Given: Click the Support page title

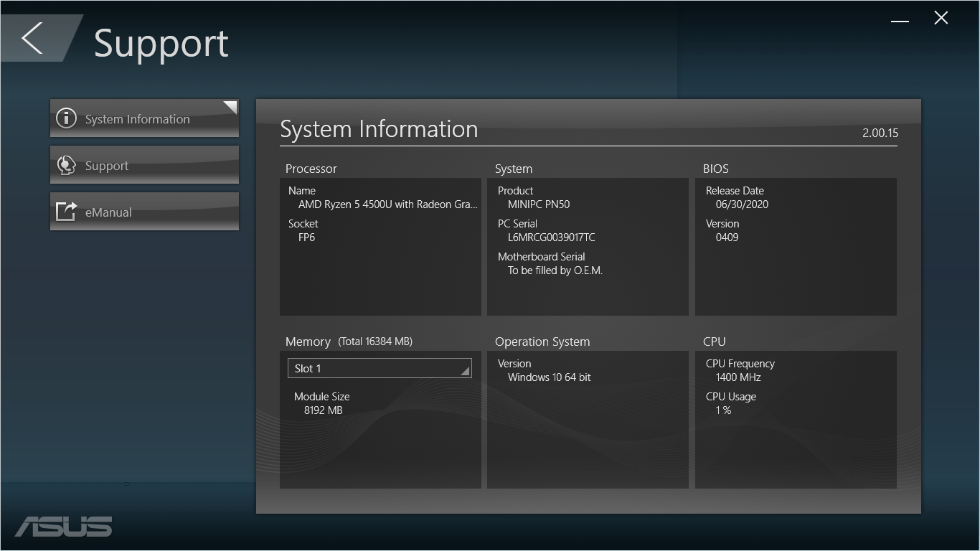Looking at the screenshot, I should (161, 44).
